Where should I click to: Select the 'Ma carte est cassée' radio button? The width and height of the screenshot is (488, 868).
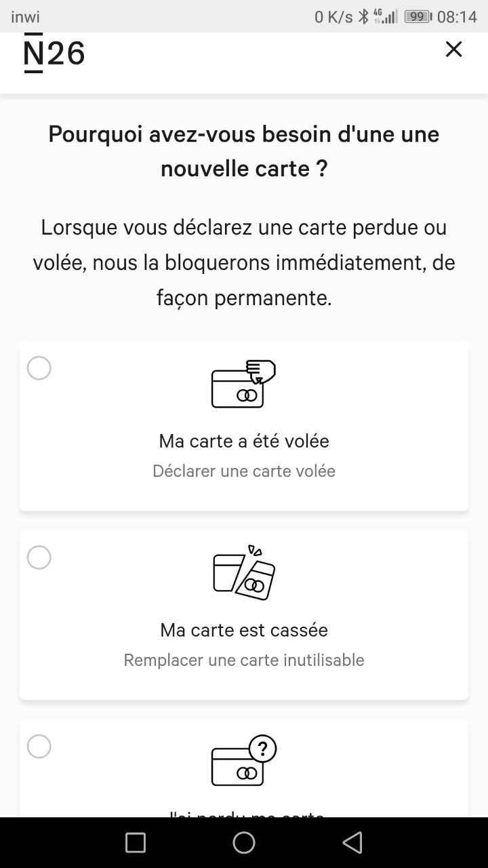point(39,557)
